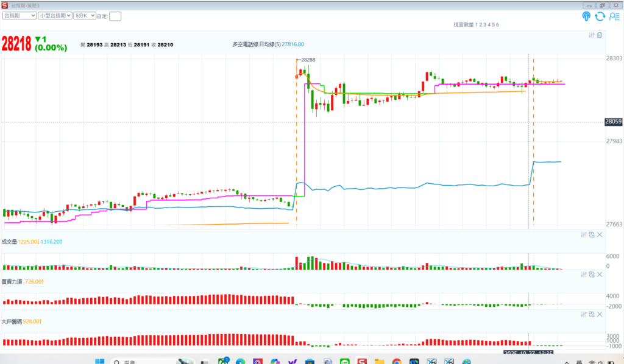This screenshot has height=364, width=624.
Task: Open the LINE app in the taskbar
Action: pyautogui.click(x=344, y=361)
